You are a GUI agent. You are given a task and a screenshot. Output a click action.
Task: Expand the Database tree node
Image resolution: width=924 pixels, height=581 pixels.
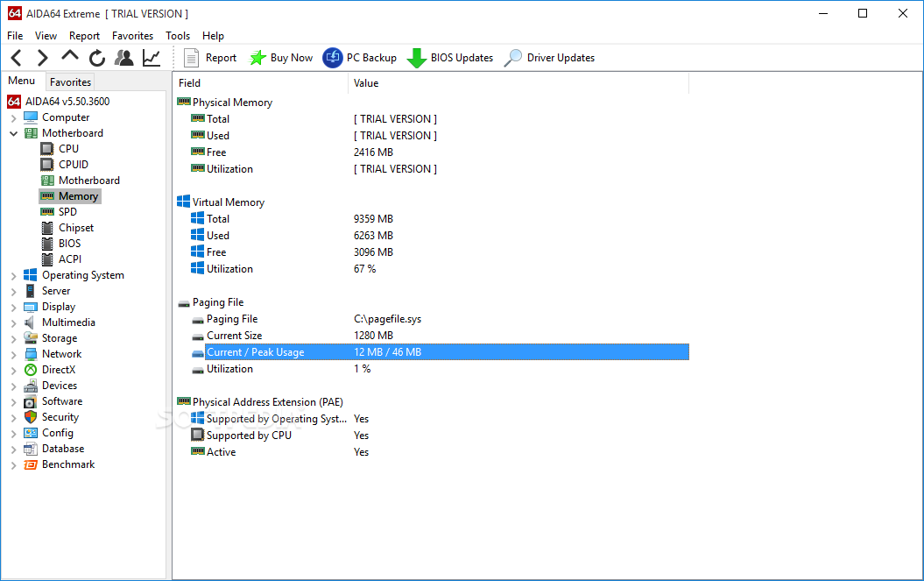[13, 450]
